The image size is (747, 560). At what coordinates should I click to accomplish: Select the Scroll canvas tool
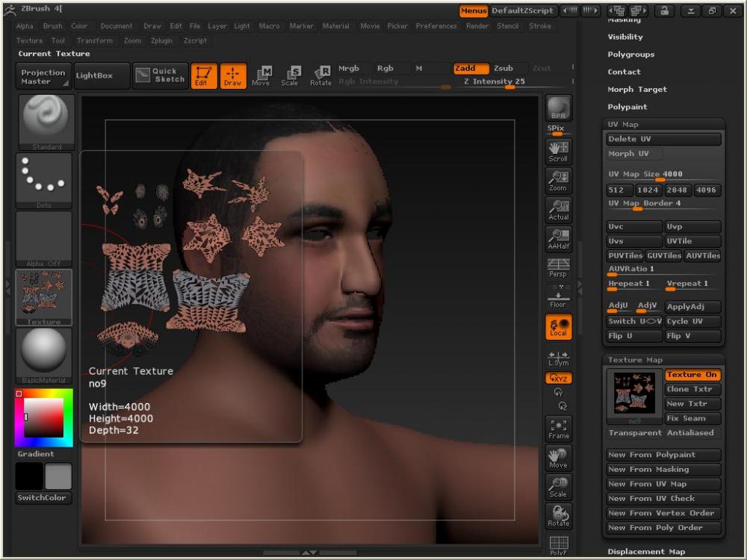point(558,150)
